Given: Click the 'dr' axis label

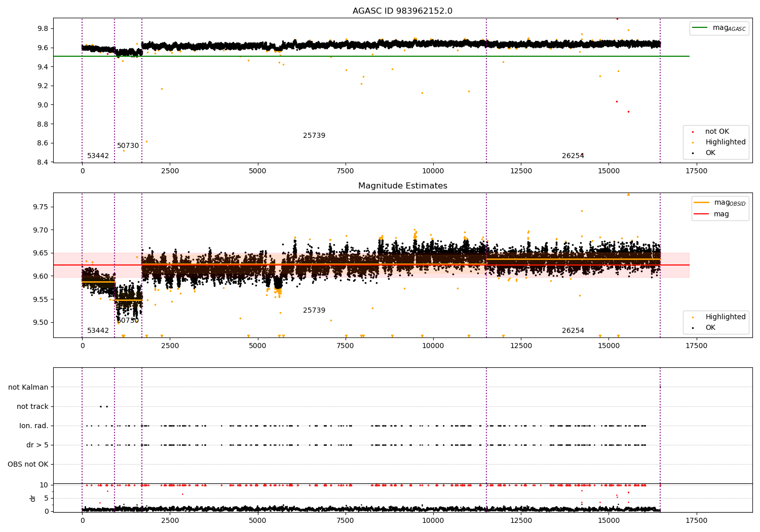Looking at the screenshot, I should click(x=33, y=498).
